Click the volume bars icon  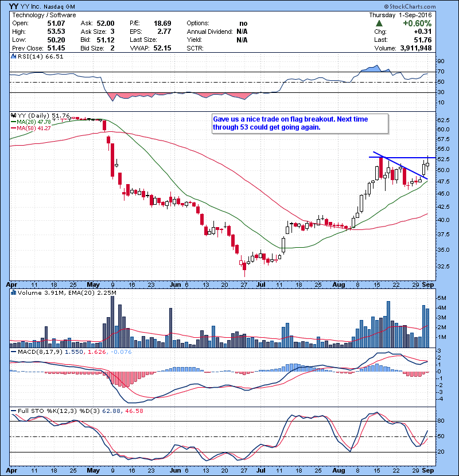coord(13,292)
